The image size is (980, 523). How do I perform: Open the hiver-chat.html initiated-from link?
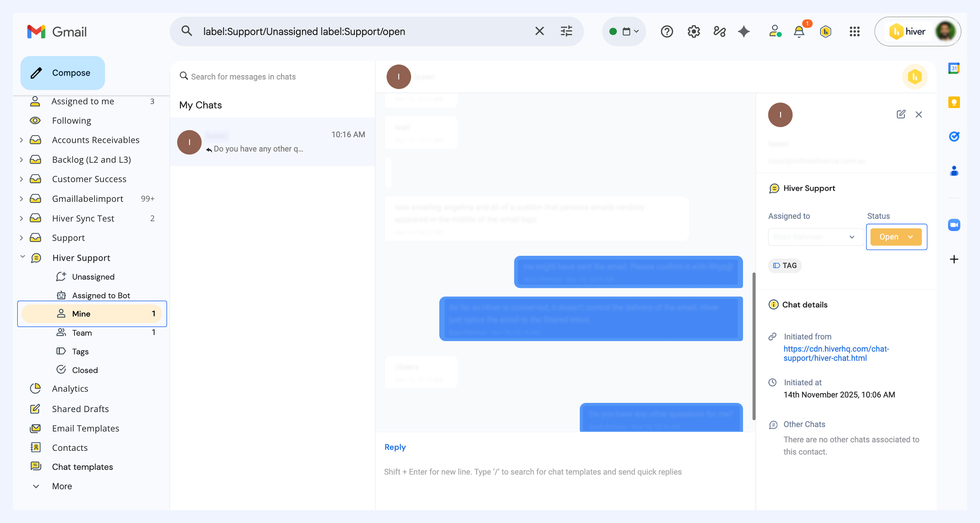click(835, 353)
